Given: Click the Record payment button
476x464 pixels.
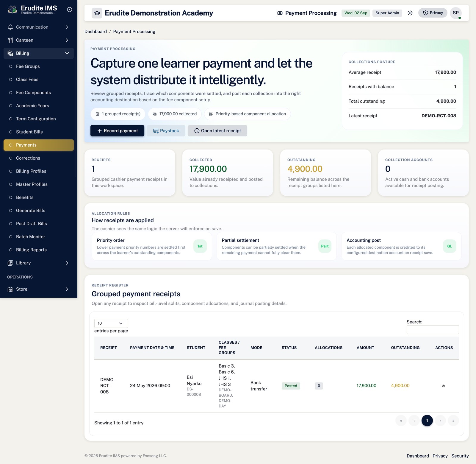Looking at the screenshot, I should [118, 131].
